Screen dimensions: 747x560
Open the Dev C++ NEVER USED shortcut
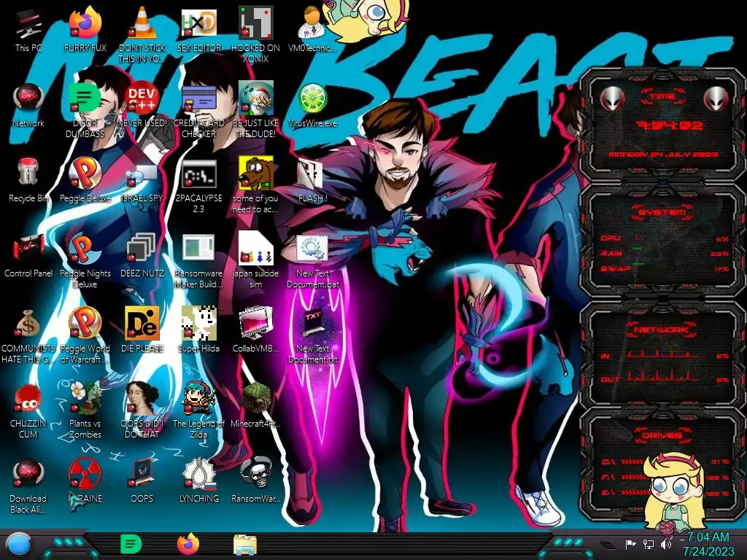pos(142,105)
